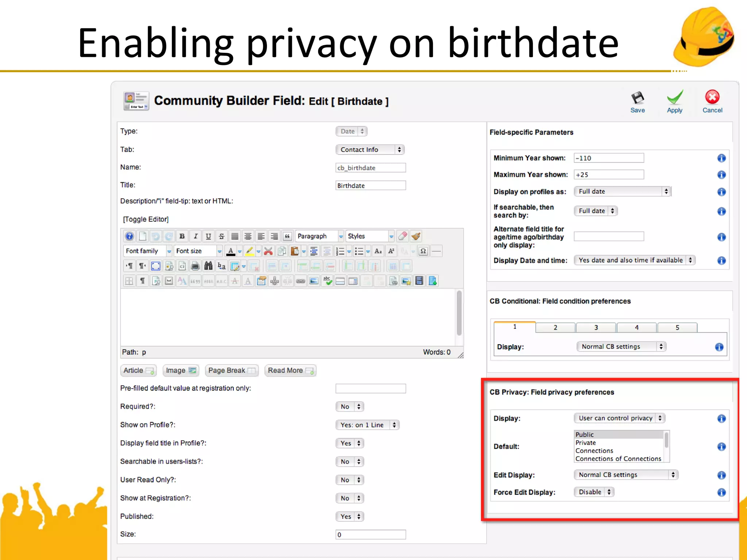Open Display on profiles as dropdown
747x560 pixels.
tap(622, 191)
